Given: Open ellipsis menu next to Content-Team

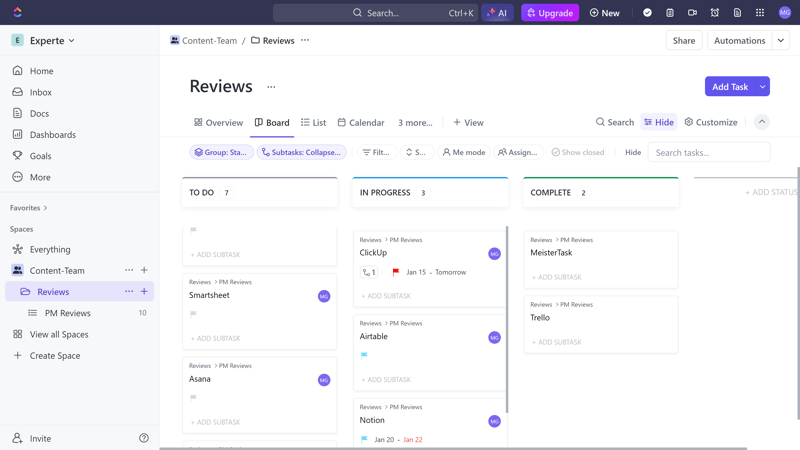Looking at the screenshot, I should click(x=129, y=270).
